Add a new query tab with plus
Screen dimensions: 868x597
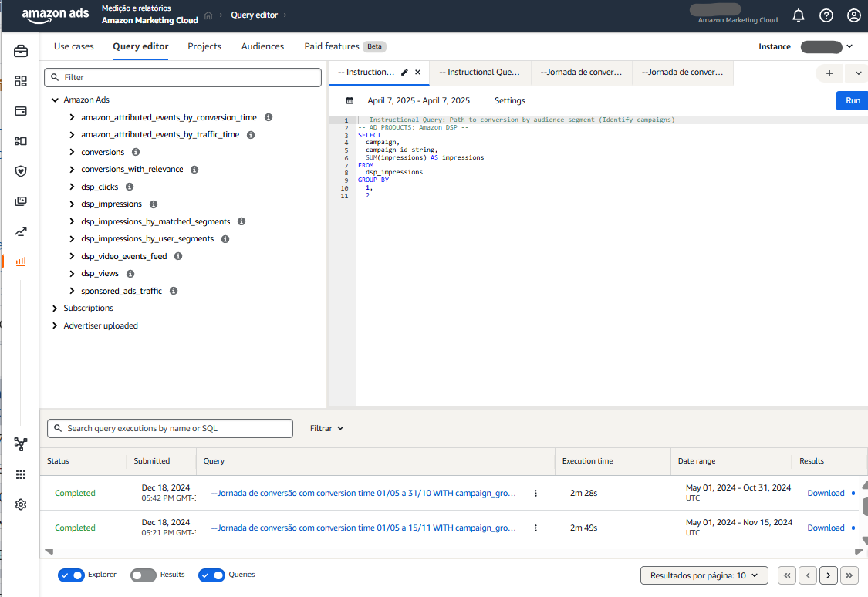pyautogui.click(x=829, y=73)
